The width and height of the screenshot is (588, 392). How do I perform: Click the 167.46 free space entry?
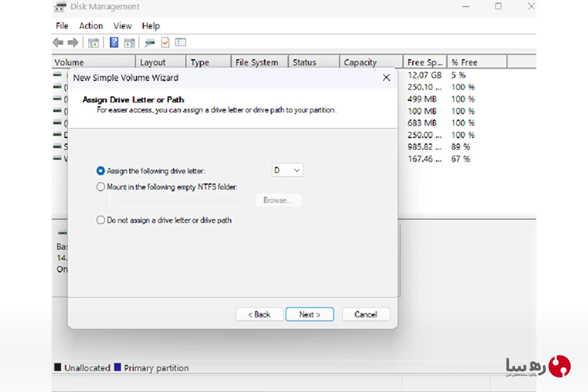(x=425, y=159)
